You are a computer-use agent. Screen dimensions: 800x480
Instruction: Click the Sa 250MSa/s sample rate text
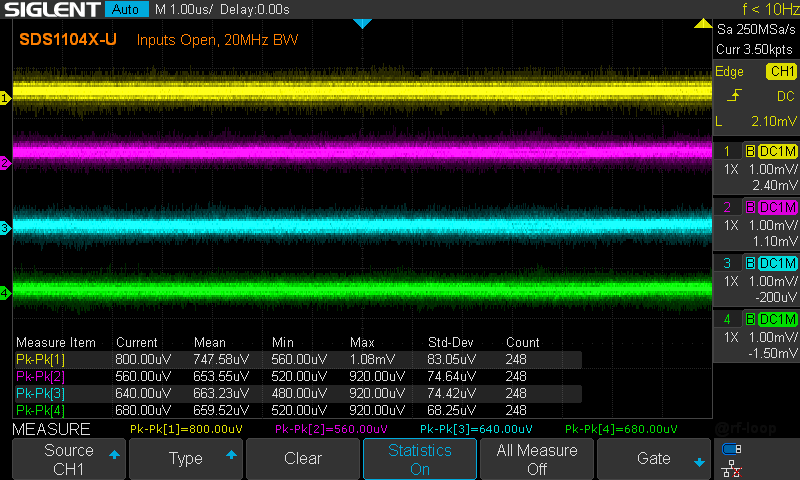click(x=756, y=30)
